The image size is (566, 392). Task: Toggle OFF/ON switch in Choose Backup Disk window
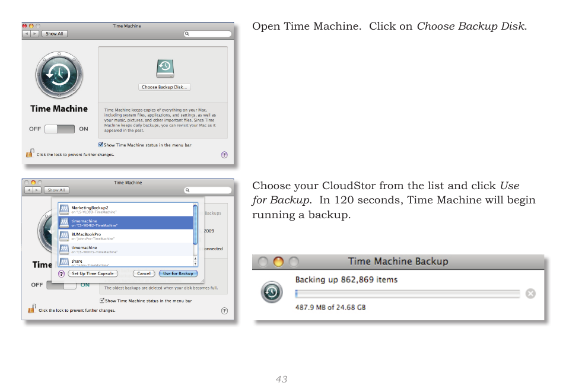pyautogui.click(x=59, y=129)
